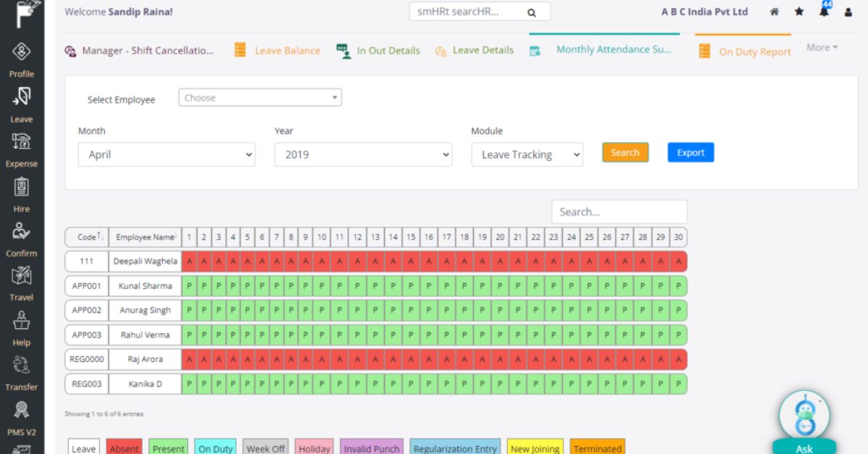Export the attendance report
868x454 pixels.
[x=690, y=152]
